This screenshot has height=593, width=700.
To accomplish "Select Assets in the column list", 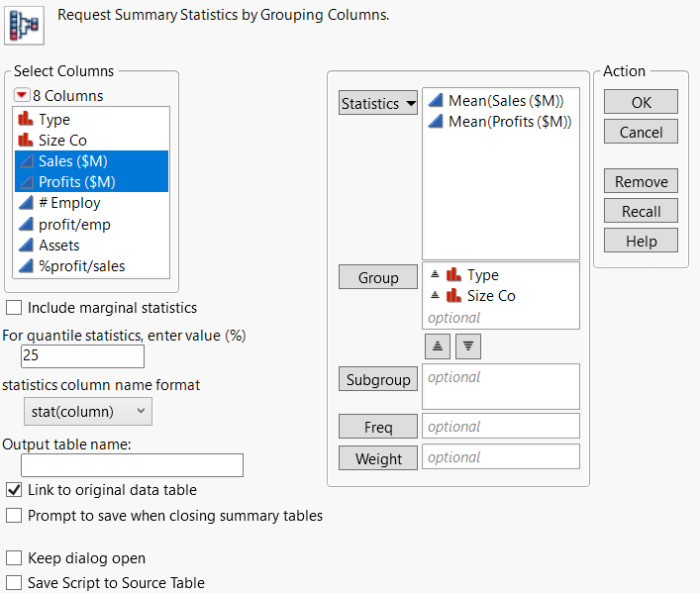I will [59, 245].
